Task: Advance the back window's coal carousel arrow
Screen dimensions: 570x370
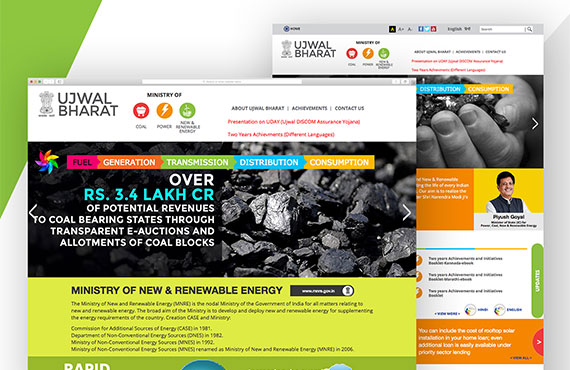Action: point(535,124)
